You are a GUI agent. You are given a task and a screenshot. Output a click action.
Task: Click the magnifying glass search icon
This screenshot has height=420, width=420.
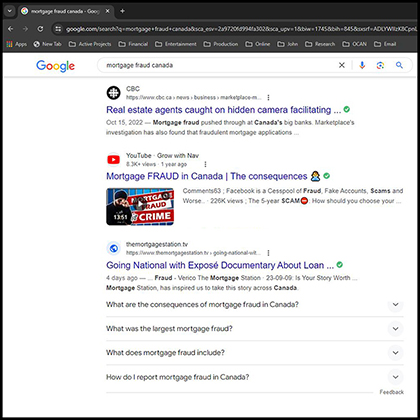tap(399, 65)
